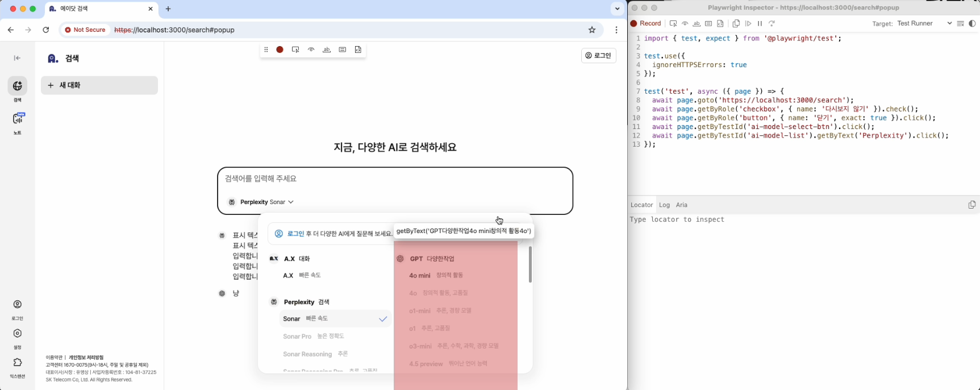Select the A.X 빠른 속도 model
The height and width of the screenshot is (390, 980).
pyautogui.click(x=334, y=276)
